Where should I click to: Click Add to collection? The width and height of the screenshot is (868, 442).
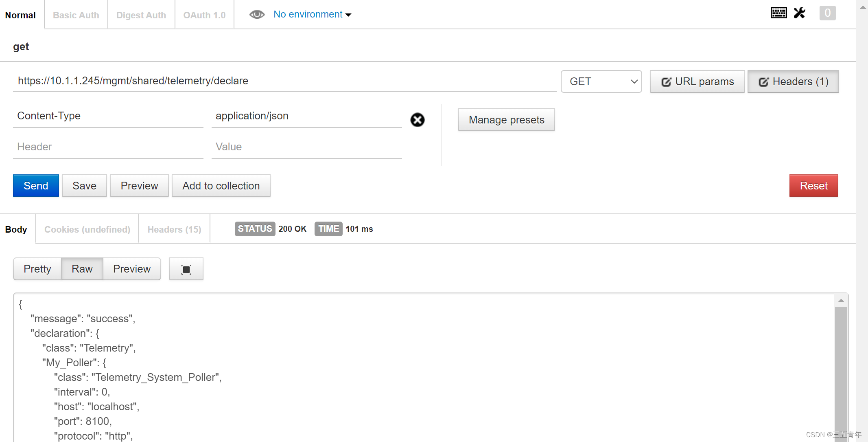(x=221, y=186)
